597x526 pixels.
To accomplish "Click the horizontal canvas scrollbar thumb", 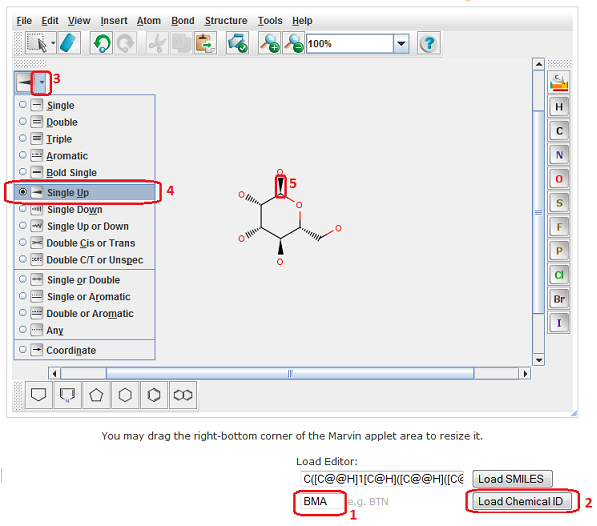I will pos(290,373).
